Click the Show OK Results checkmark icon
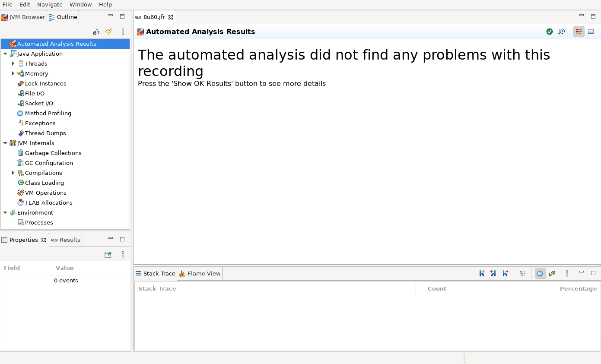Viewport: 601px width, 364px height. (x=549, y=32)
